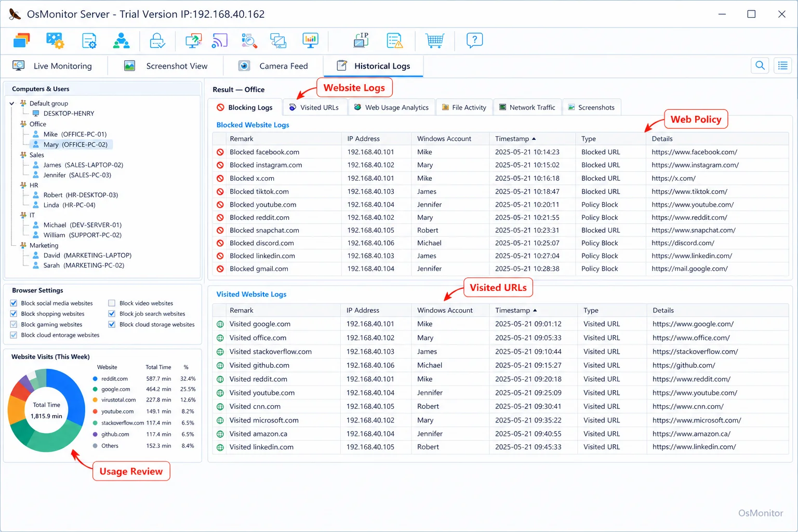Toggle Block cloud storage websites checkbox
The image size is (798, 532).
[112, 325]
